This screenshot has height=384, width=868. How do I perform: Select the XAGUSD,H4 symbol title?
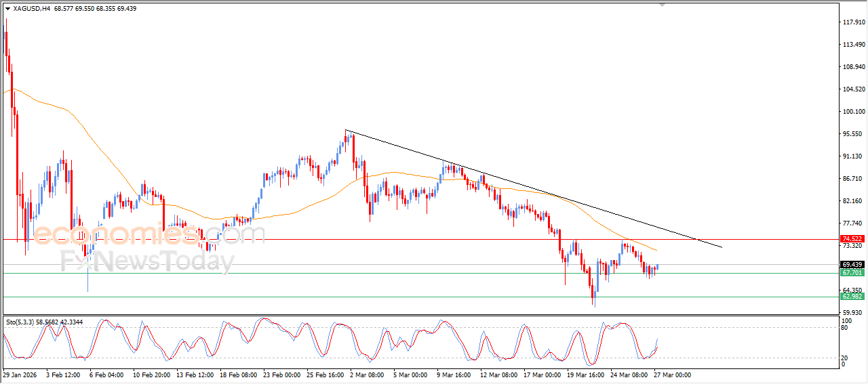(x=32, y=7)
